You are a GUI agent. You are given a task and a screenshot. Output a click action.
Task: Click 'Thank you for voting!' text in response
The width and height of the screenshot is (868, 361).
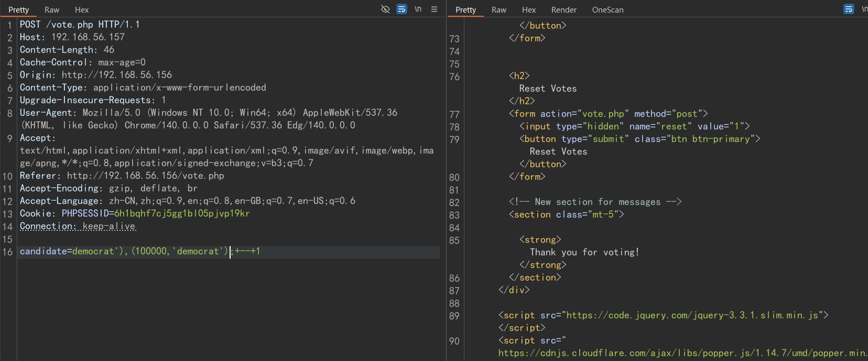(584, 252)
